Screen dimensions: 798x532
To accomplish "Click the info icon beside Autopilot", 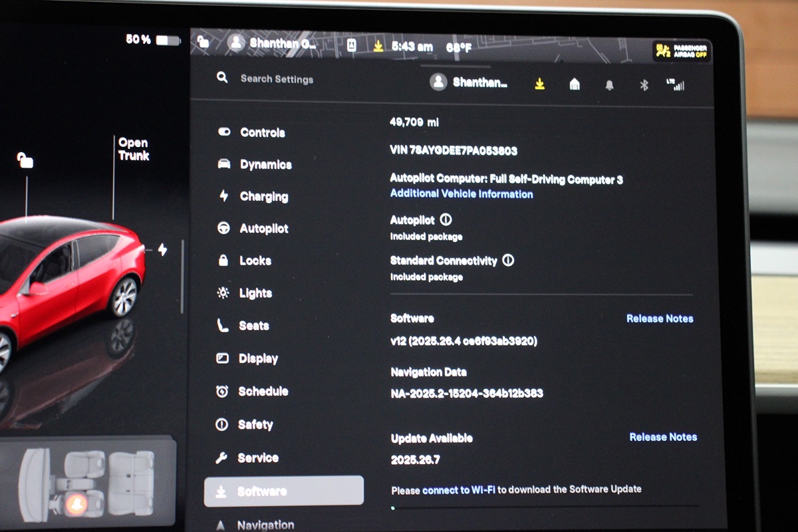I will pyautogui.click(x=446, y=219).
